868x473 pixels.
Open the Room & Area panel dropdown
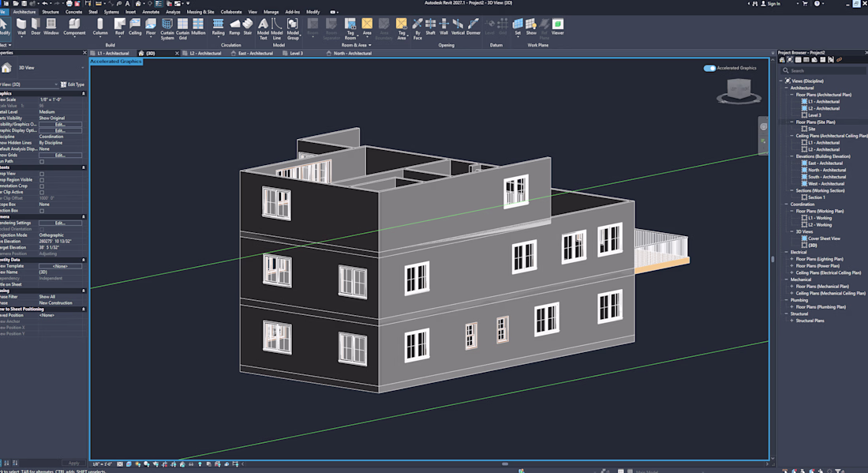point(356,46)
